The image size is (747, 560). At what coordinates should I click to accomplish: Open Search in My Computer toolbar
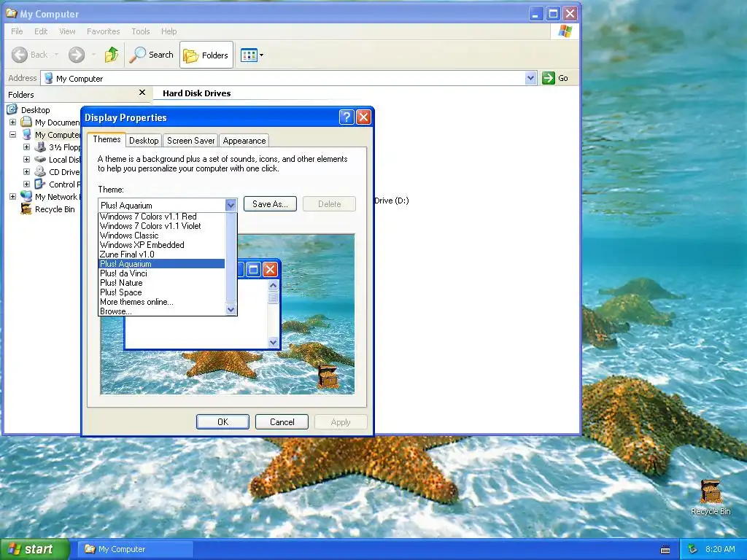point(152,55)
